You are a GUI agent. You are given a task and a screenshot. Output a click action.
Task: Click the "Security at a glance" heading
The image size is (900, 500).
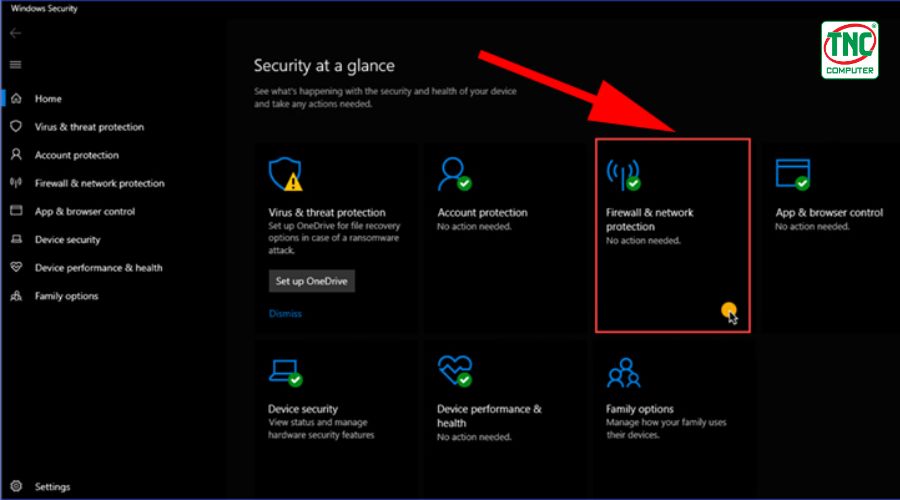(324, 65)
